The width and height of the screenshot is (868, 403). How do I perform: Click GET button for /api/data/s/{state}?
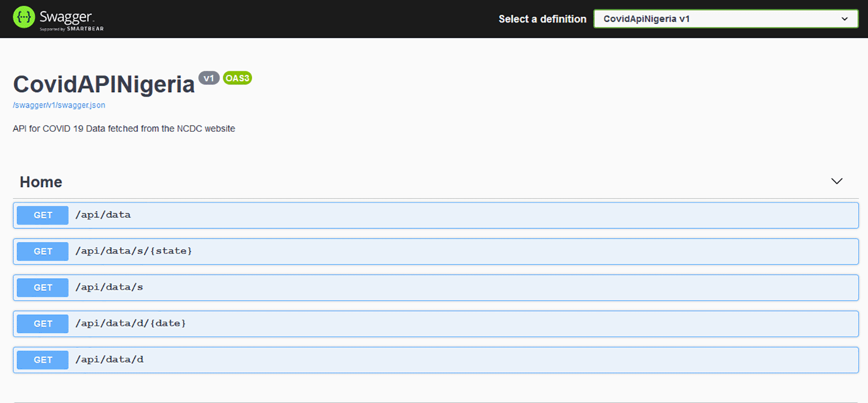(x=43, y=251)
